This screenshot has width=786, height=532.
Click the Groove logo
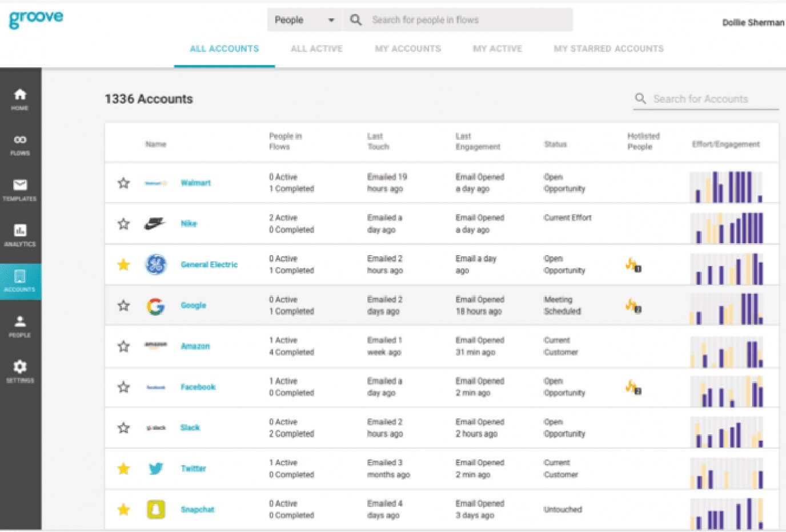[x=36, y=19]
